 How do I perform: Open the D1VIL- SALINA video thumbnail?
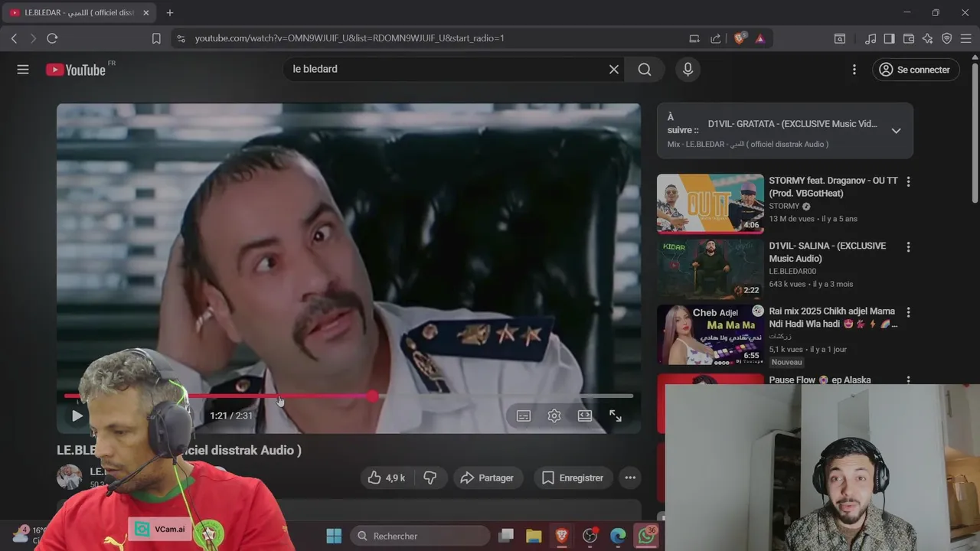[x=710, y=269]
